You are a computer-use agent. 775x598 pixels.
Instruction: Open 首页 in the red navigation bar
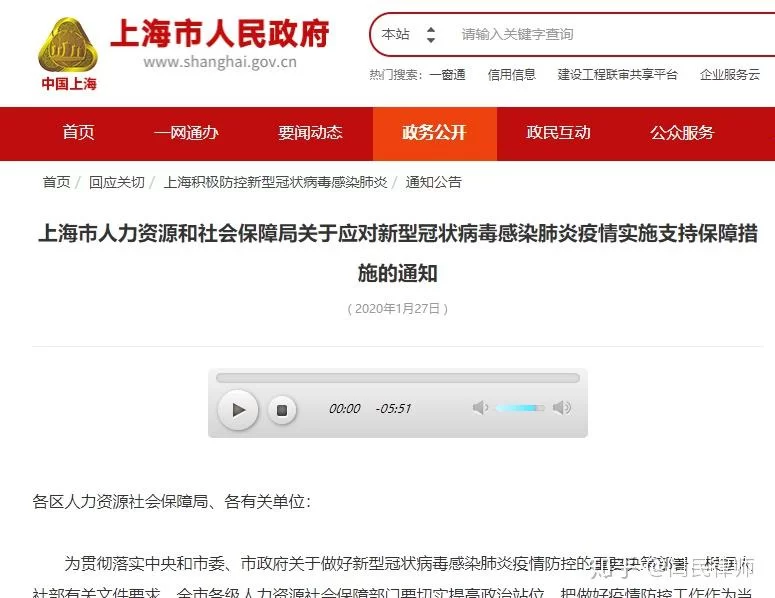click(78, 133)
